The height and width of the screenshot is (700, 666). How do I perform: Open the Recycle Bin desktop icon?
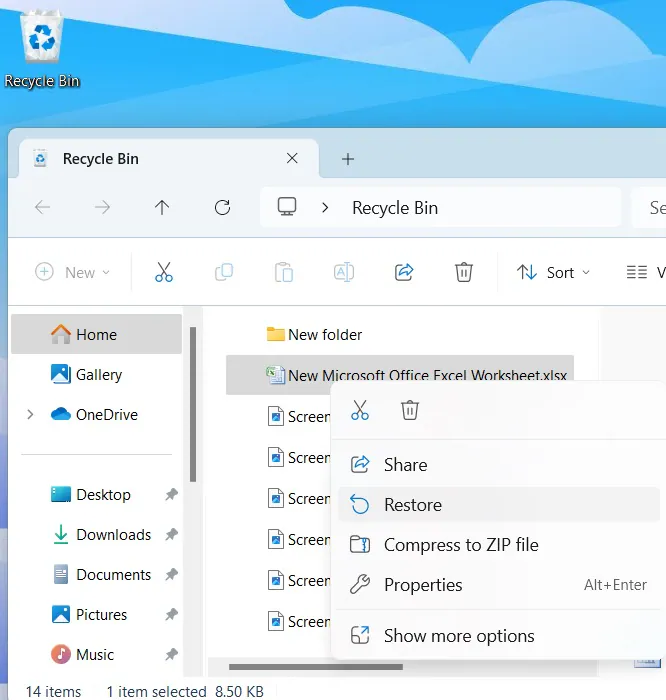tap(42, 49)
